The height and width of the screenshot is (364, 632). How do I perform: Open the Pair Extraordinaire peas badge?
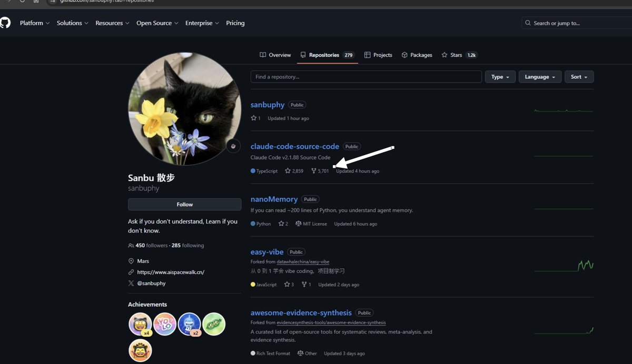click(214, 324)
